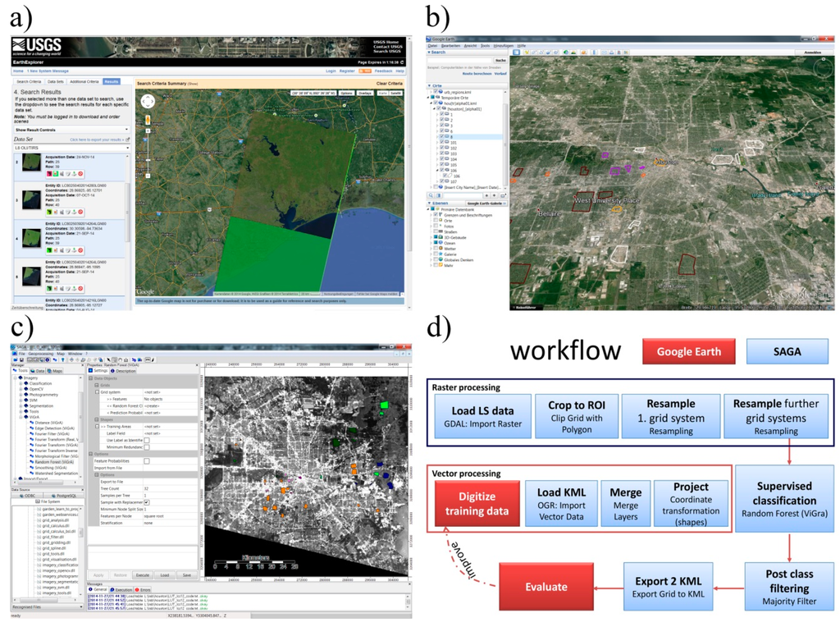This screenshot has width=840, height=627.
Task: Click the RSS feed icon in EarthExplorer
Action: click(x=366, y=71)
